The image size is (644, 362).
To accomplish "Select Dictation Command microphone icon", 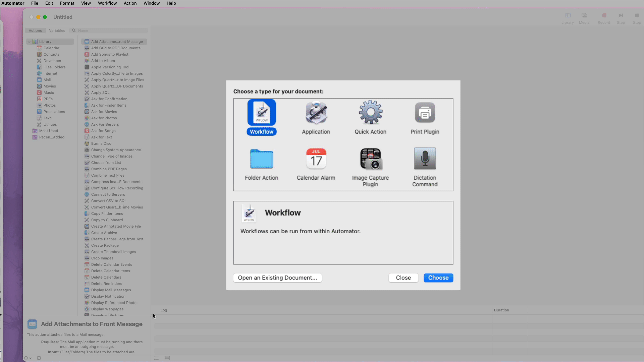I will pos(425,159).
